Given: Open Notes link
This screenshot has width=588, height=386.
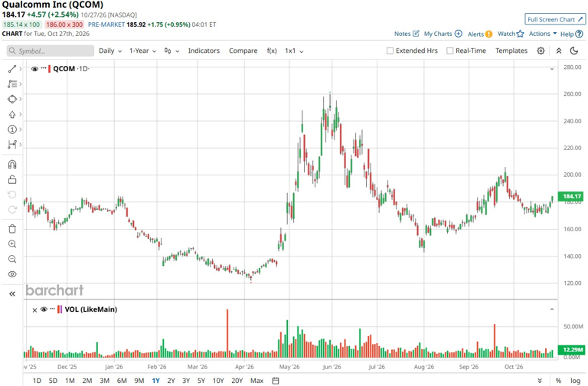Looking at the screenshot, I should [407, 34].
